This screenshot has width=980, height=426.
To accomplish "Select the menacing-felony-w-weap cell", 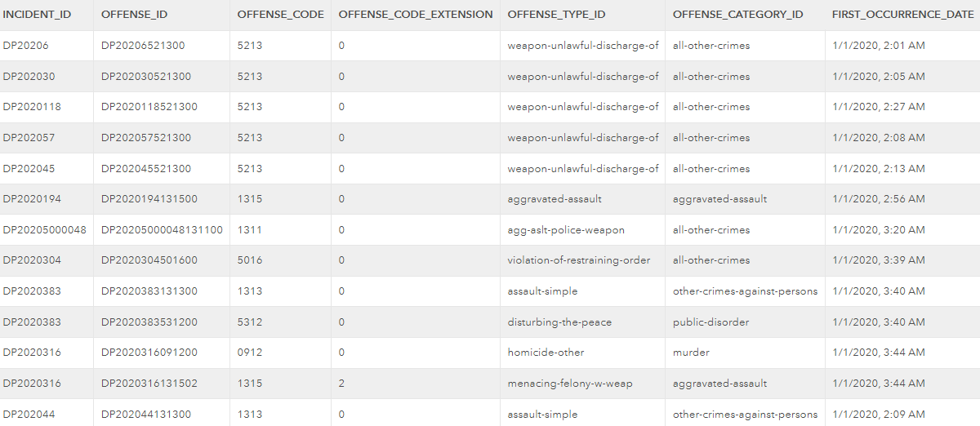I will tap(570, 384).
